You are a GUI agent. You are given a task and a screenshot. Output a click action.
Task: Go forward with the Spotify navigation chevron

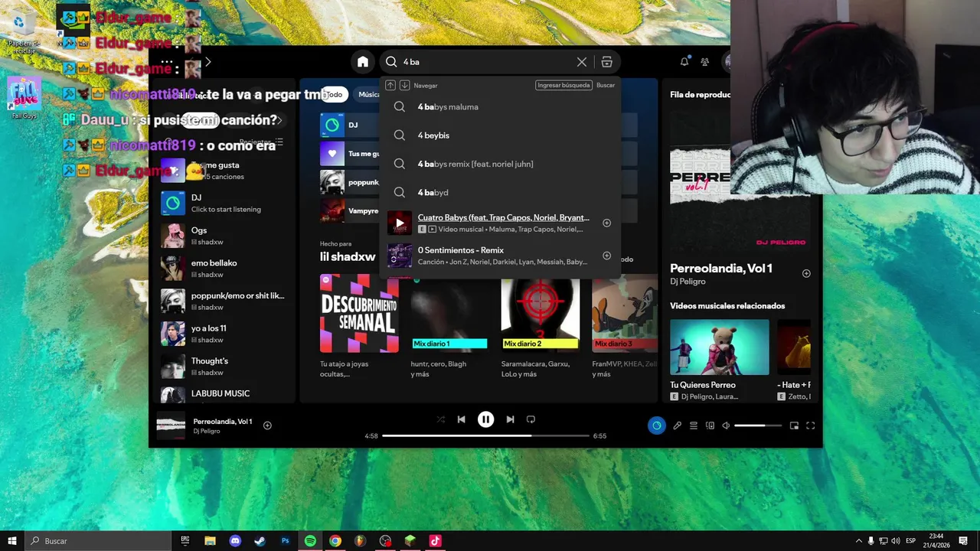[207, 62]
